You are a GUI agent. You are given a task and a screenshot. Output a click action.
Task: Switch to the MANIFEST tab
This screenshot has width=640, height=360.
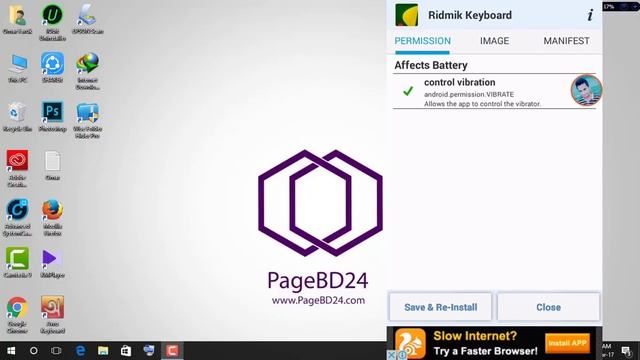[566, 41]
